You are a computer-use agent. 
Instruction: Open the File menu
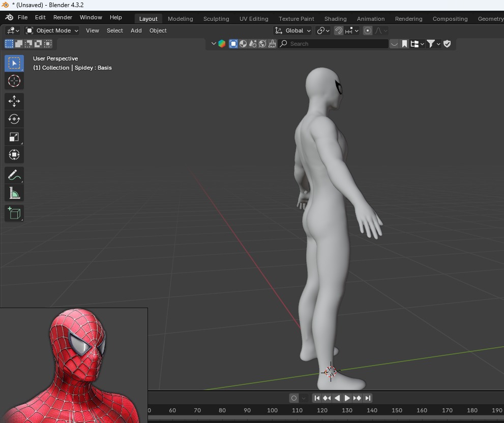pyautogui.click(x=22, y=17)
